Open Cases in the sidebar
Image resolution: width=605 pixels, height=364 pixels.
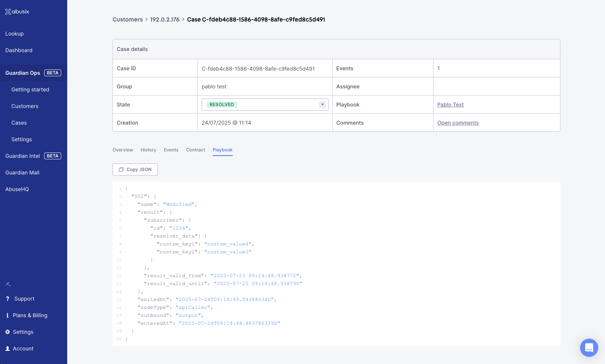click(19, 123)
